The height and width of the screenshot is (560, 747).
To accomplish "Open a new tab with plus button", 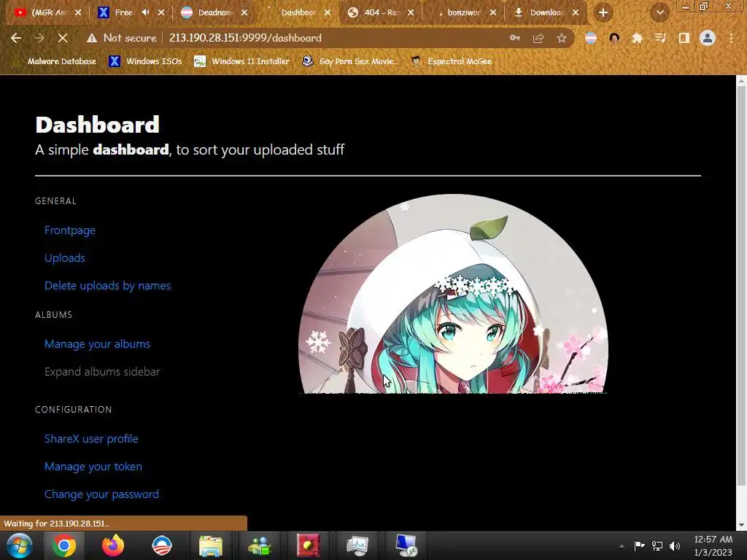I will pyautogui.click(x=603, y=13).
